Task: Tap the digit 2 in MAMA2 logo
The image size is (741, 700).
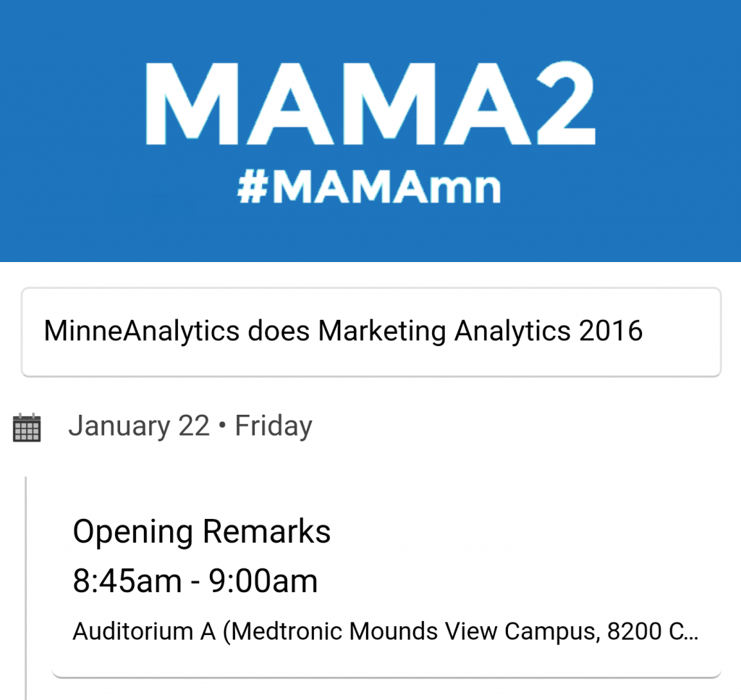Action: [x=564, y=103]
